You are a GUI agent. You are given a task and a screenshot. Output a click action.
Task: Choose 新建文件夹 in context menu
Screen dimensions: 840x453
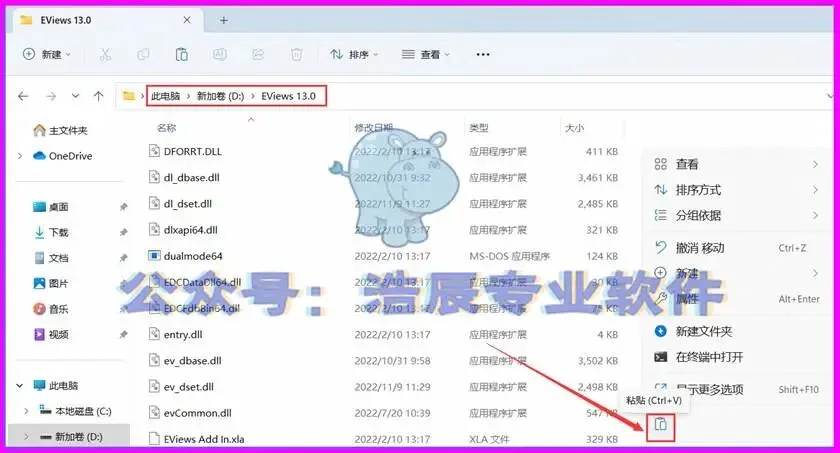click(737, 331)
